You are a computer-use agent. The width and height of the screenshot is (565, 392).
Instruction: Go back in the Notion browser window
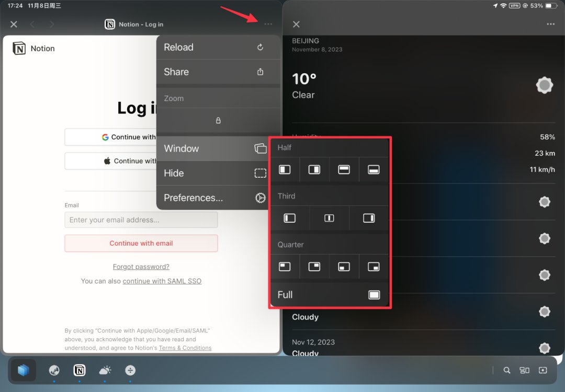(x=32, y=24)
